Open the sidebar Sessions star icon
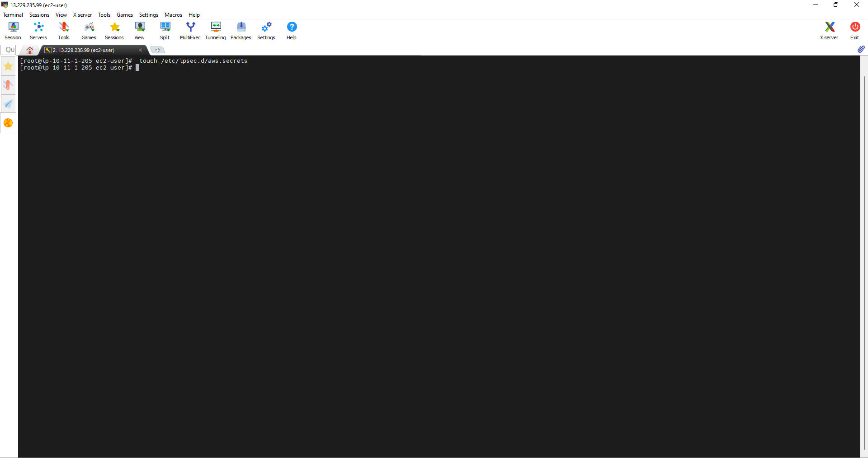This screenshot has height=458, width=868. tap(8, 66)
